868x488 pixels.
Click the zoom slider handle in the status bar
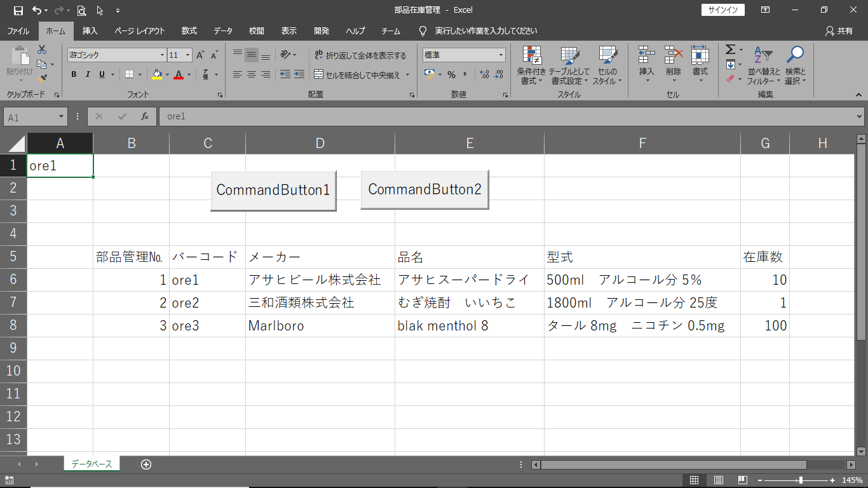pyautogui.click(x=801, y=480)
